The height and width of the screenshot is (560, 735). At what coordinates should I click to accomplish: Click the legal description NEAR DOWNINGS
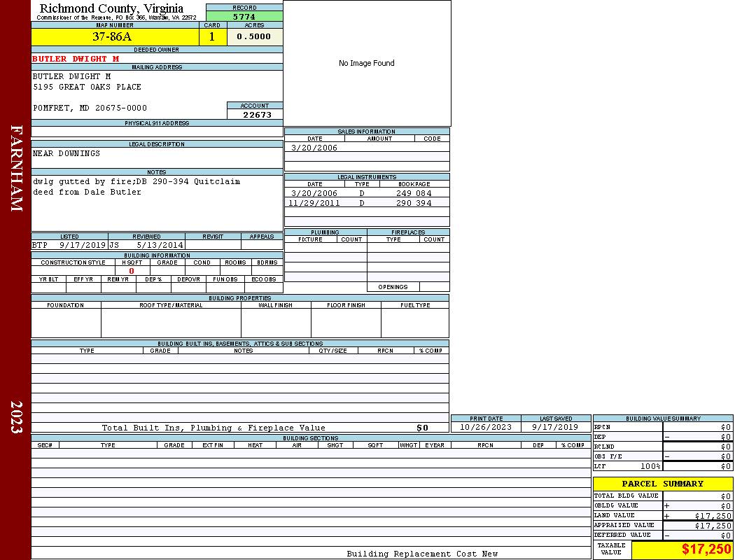click(x=66, y=153)
